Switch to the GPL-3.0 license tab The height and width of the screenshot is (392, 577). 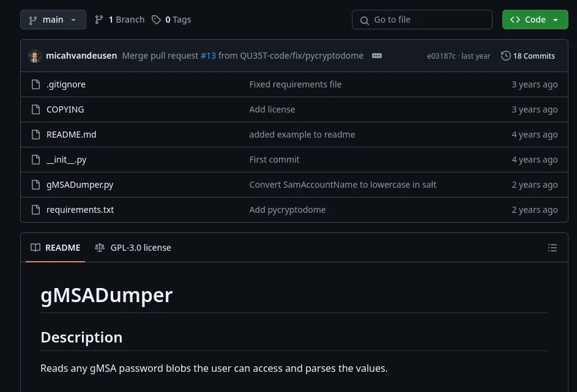(x=133, y=248)
